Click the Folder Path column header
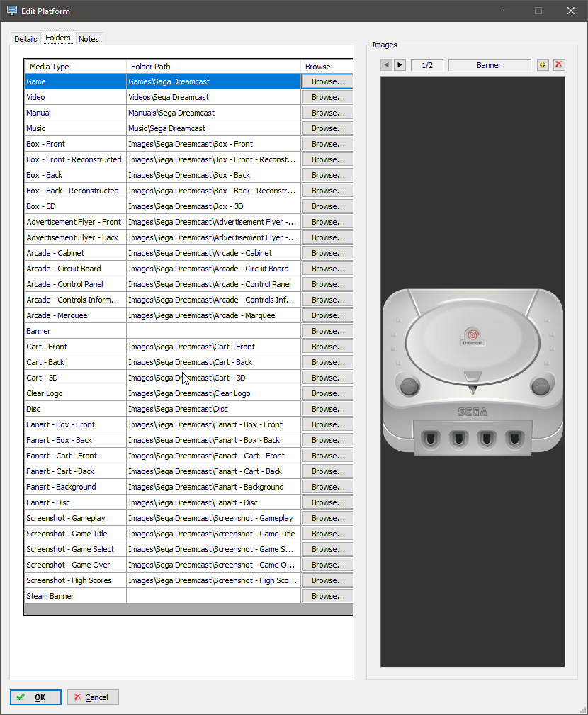Viewport: 588px width, 715px height. [x=213, y=67]
